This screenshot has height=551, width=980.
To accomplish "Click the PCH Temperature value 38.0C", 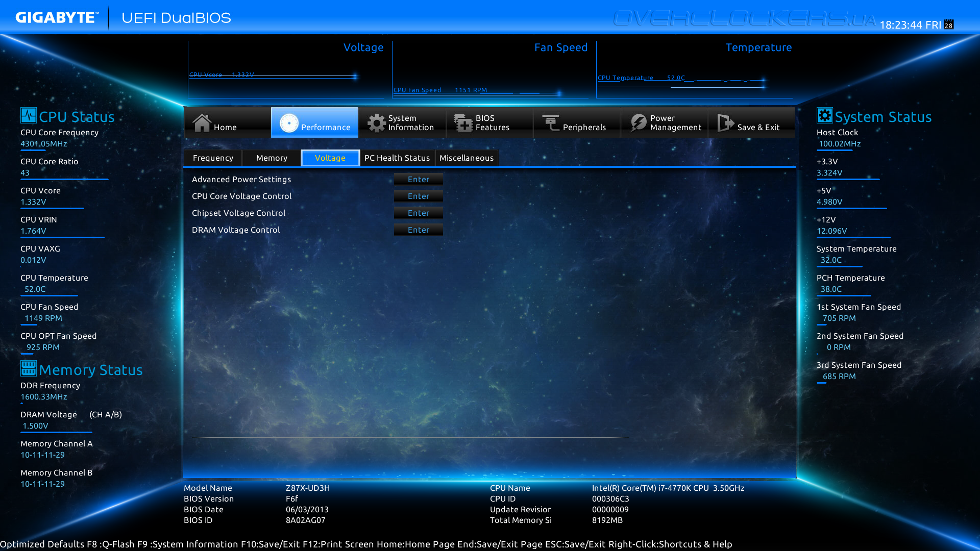I will click(x=831, y=289).
